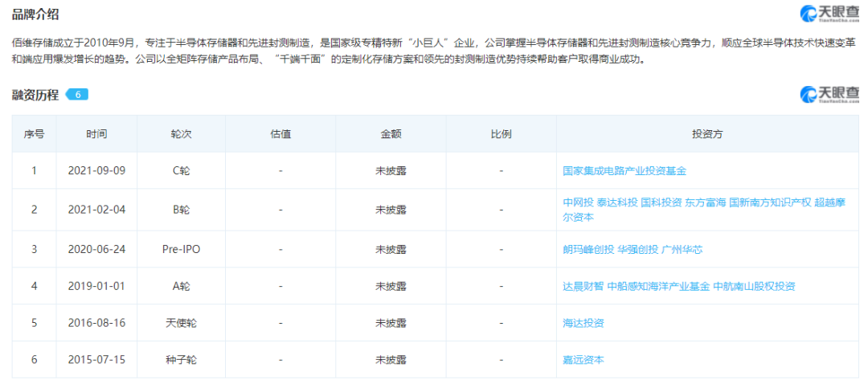Click the 融资历程 count badge 6
868x384 pixels.
point(77,95)
